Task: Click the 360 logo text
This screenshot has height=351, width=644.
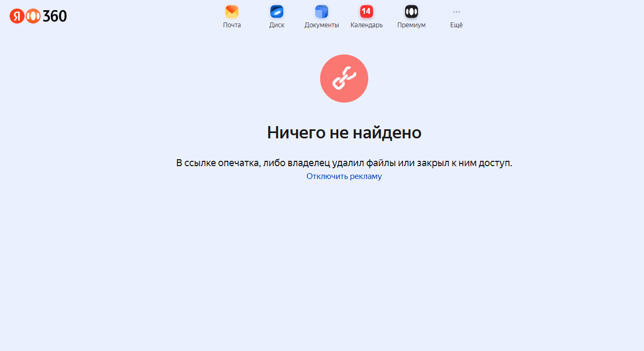Action: tap(55, 16)
